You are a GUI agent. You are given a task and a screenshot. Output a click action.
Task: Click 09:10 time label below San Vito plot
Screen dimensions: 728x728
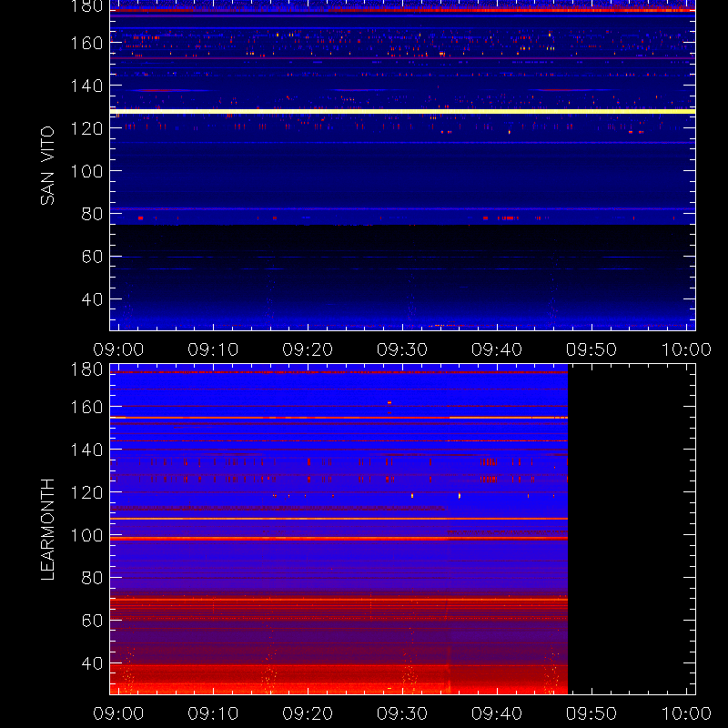[x=213, y=349]
